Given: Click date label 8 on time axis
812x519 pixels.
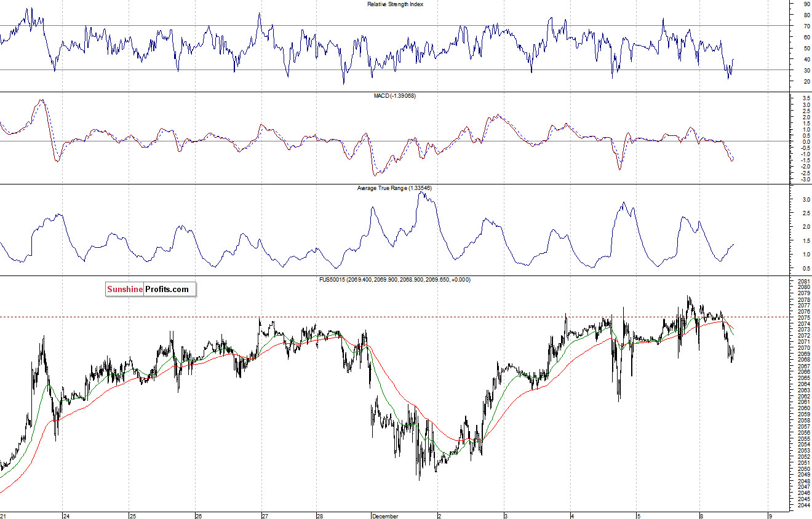Looking at the screenshot, I should pyautogui.click(x=702, y=515).
